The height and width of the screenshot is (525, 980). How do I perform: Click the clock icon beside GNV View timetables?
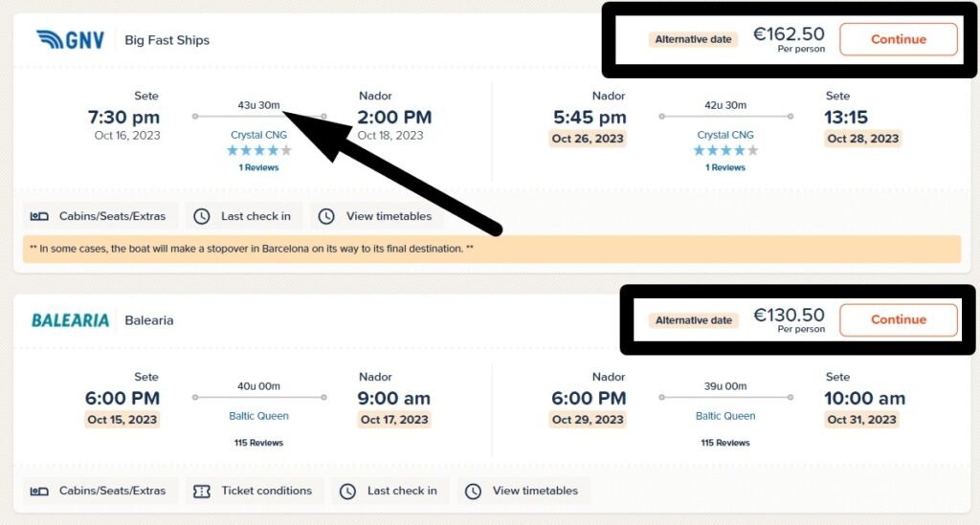[x=326, y=217]
